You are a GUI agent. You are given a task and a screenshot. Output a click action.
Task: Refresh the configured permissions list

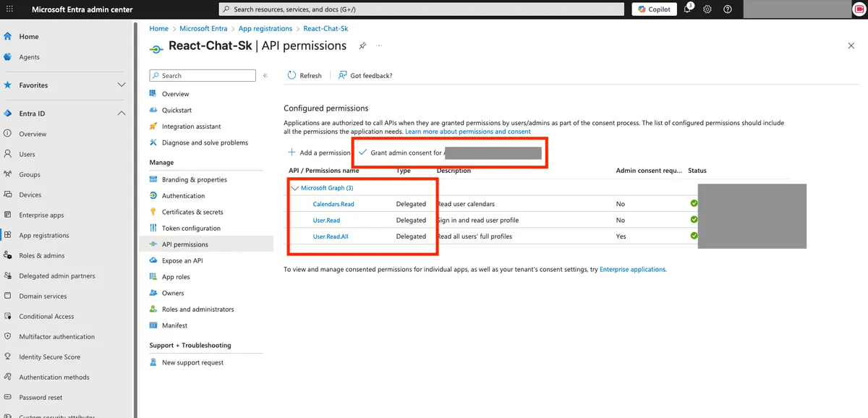point(304,75)
